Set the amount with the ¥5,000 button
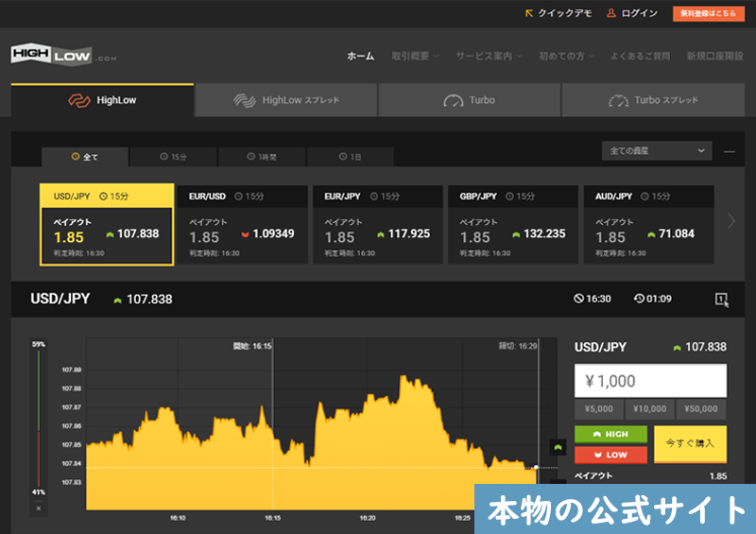The width and height of the screenshot is (756, 534). 599,409
